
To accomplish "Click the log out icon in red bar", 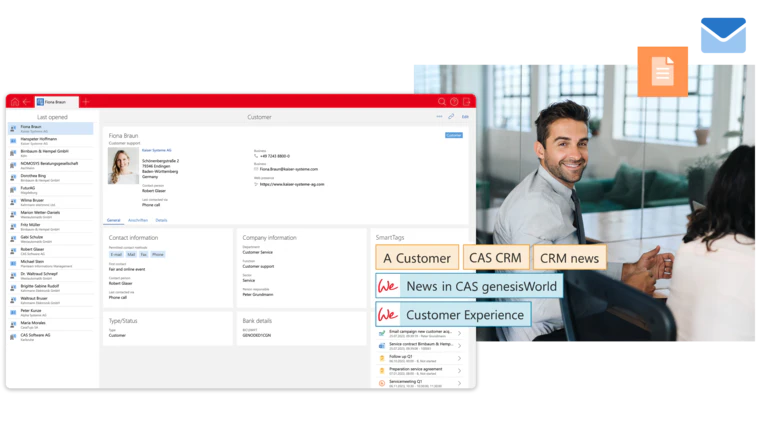I will click(x=466, y=102).
